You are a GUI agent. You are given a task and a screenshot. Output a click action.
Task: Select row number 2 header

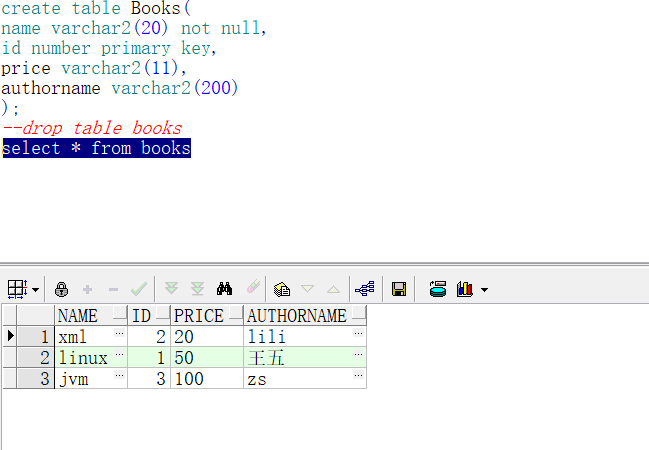pyautogui.click(x=36, y=357)
